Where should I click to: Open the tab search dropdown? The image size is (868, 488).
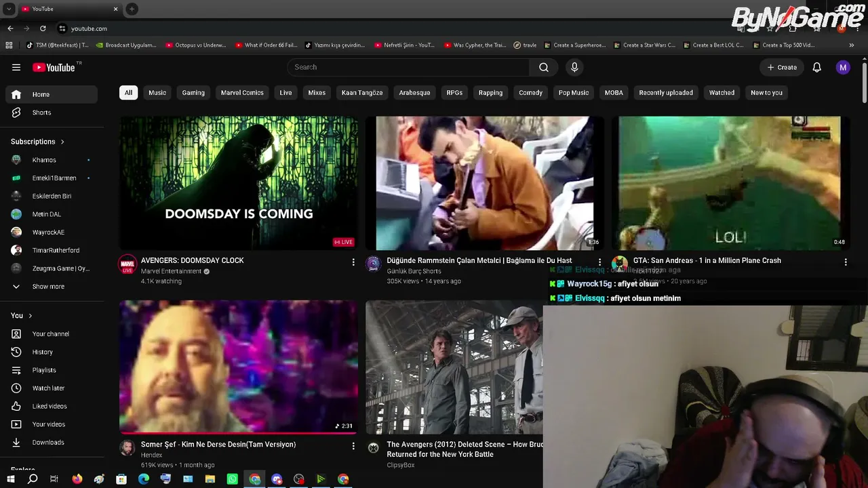[x=9, y=9]
